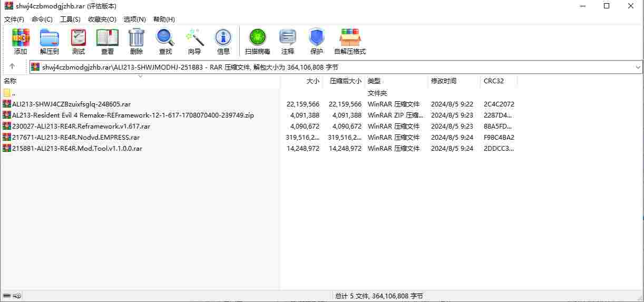The image size is (644, 302).
Task: Click icon of ALI213-SHWJ4CZBzuixfsglq-248605.rar
Action: click(7, 104)
